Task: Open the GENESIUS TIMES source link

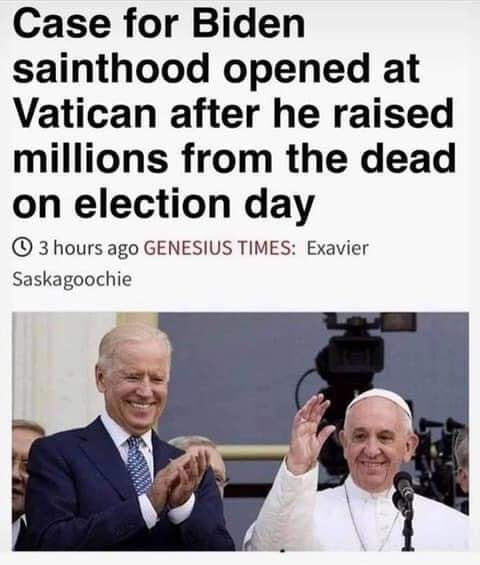Action: click(x=218, y=248)
